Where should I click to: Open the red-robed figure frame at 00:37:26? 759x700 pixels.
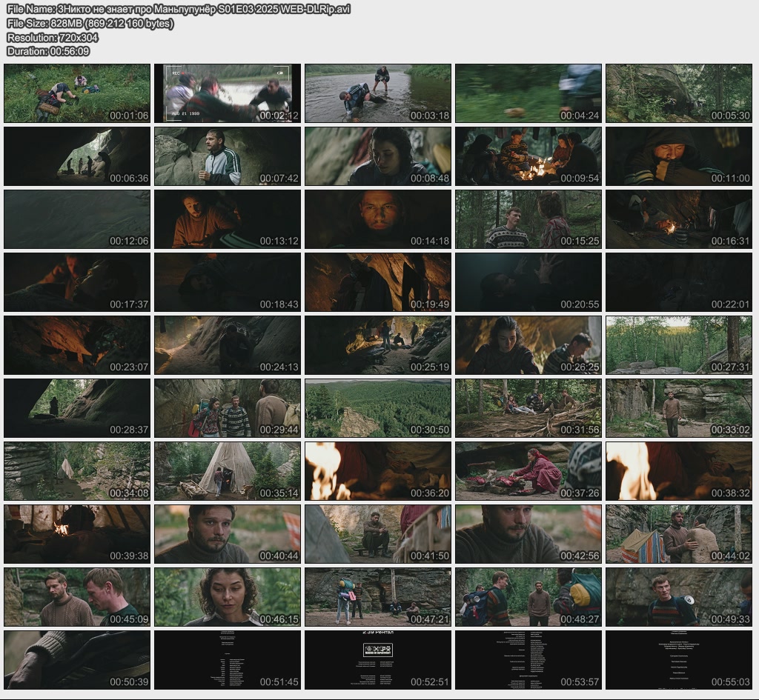pos(528,471)
